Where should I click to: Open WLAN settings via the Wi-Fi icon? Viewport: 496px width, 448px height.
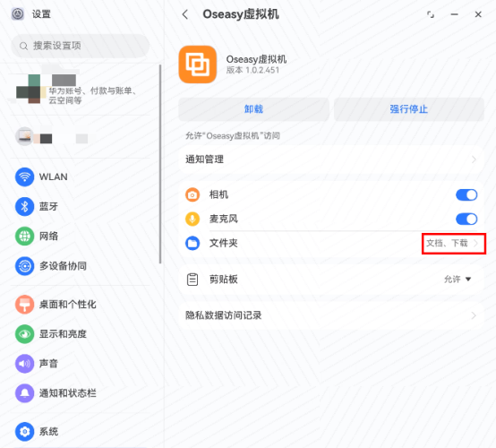25,177
